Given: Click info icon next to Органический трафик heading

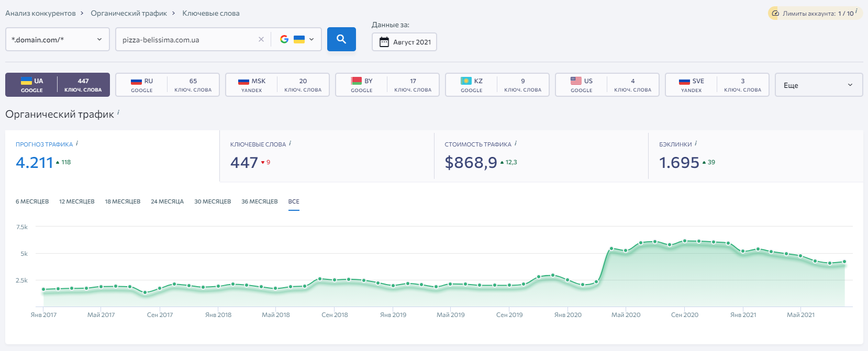Looking at the screenshot, I should point(118,112).
